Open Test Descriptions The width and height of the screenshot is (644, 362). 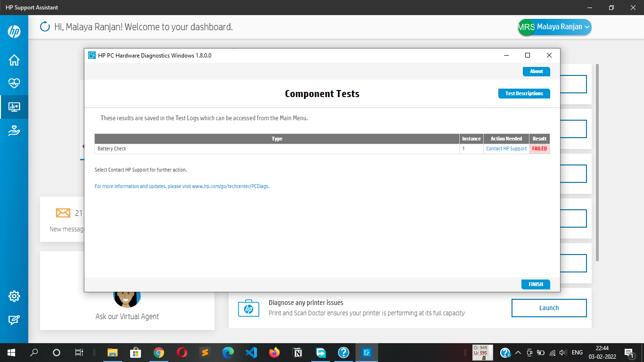pos(524,93)
